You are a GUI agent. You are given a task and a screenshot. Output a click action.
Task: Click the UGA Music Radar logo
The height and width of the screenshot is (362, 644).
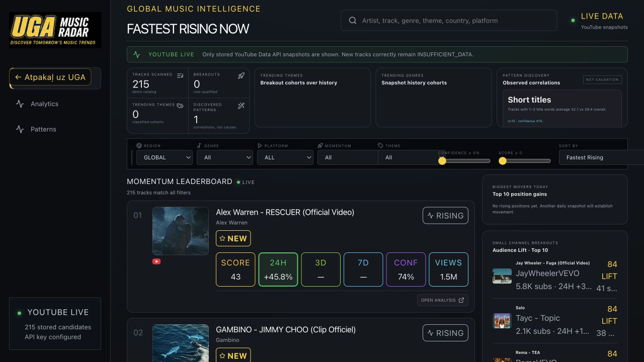(x=55, y=30)
